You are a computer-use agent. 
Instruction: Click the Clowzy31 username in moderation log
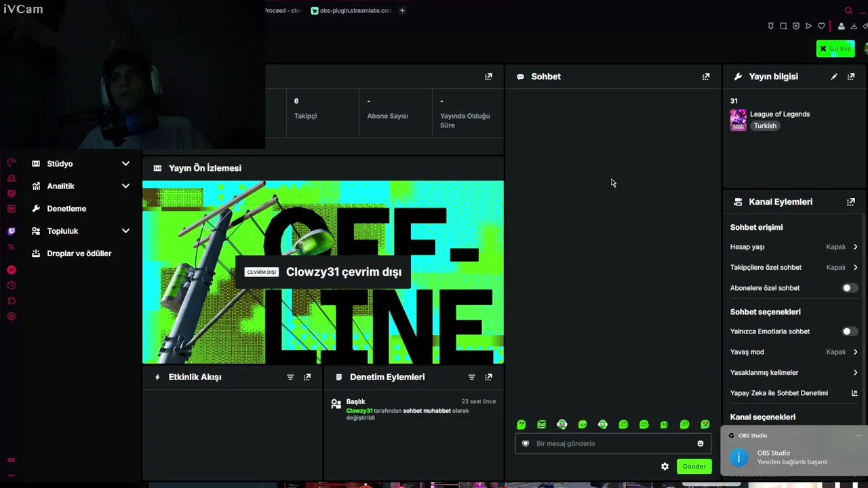point(359,411)
